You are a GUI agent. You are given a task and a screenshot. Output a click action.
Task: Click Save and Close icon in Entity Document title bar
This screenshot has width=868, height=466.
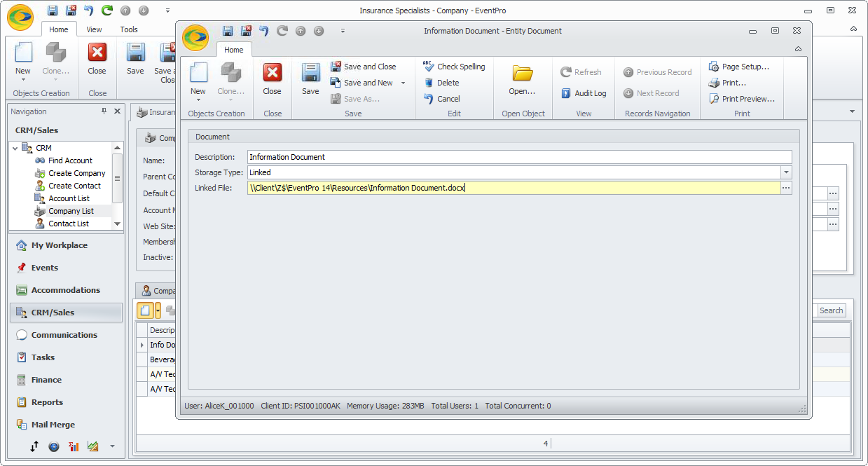[x=246, y=31]
